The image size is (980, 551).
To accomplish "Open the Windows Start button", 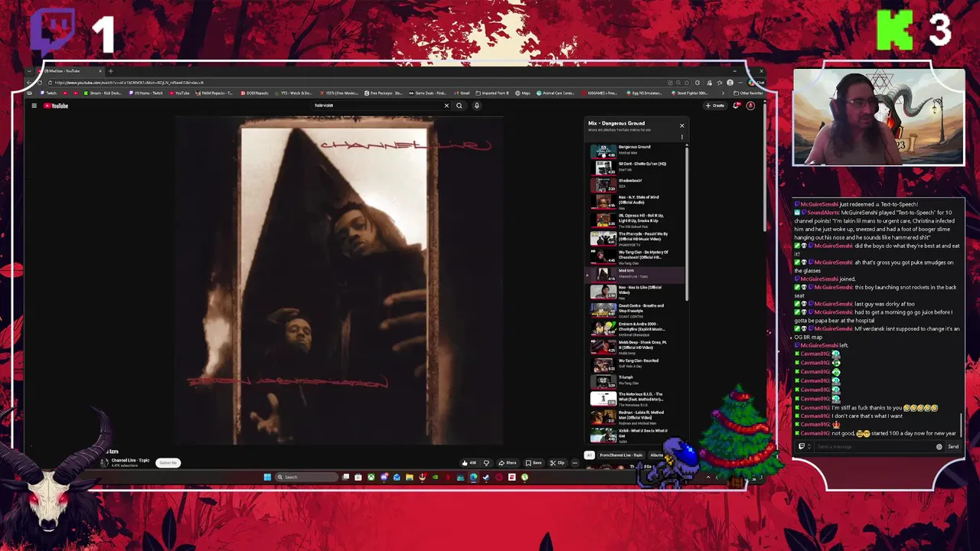I will coord(267,478).
